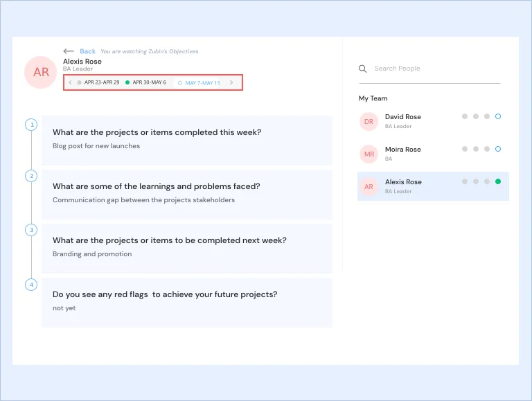Click step 3 circle marker
Screen dimensions: 532x401
click(32, 230)
